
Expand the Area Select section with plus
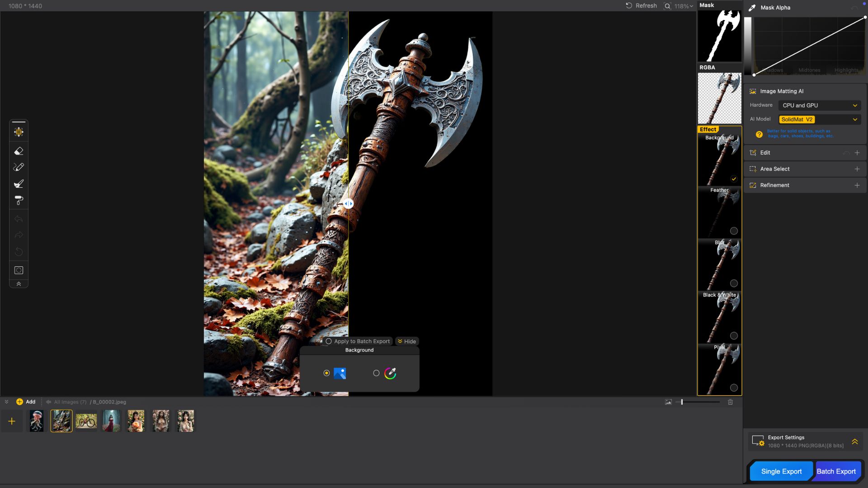tap(857, 169)
